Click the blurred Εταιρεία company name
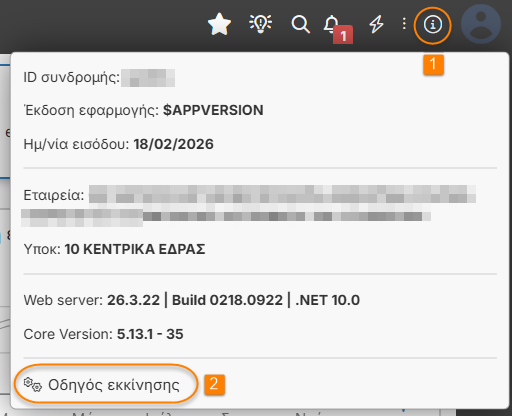This screenshot has height=416, width=512. click(x=248, y=206)
